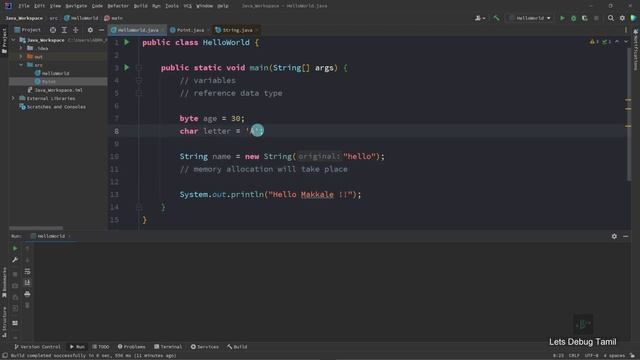The image size is (640, 360).
Task: Run the HelloWorld configuration from top toolbar
Action: click(562, 18)
